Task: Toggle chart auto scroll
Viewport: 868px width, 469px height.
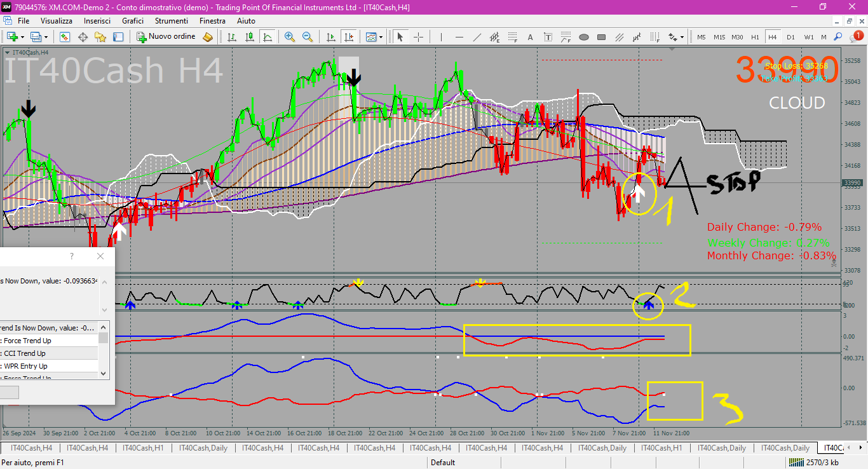Action: (331, 37)
